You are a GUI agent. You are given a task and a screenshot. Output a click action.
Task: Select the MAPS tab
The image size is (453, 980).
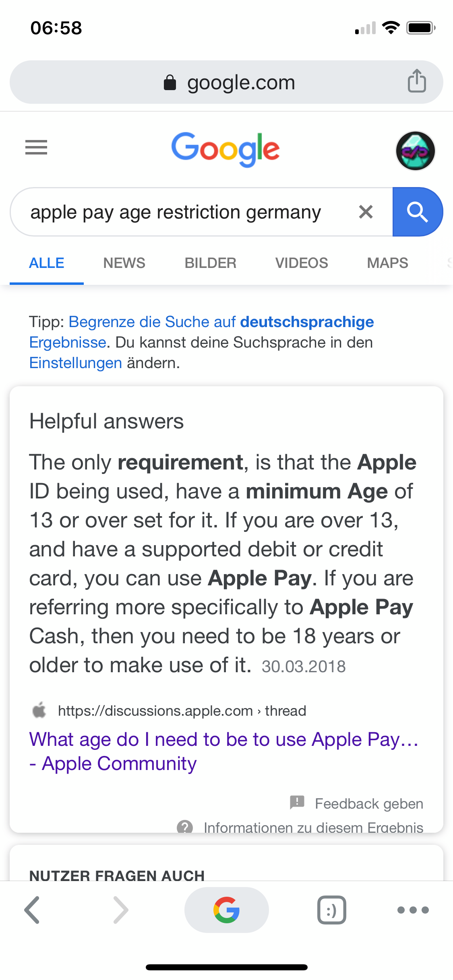coord(387,263)
